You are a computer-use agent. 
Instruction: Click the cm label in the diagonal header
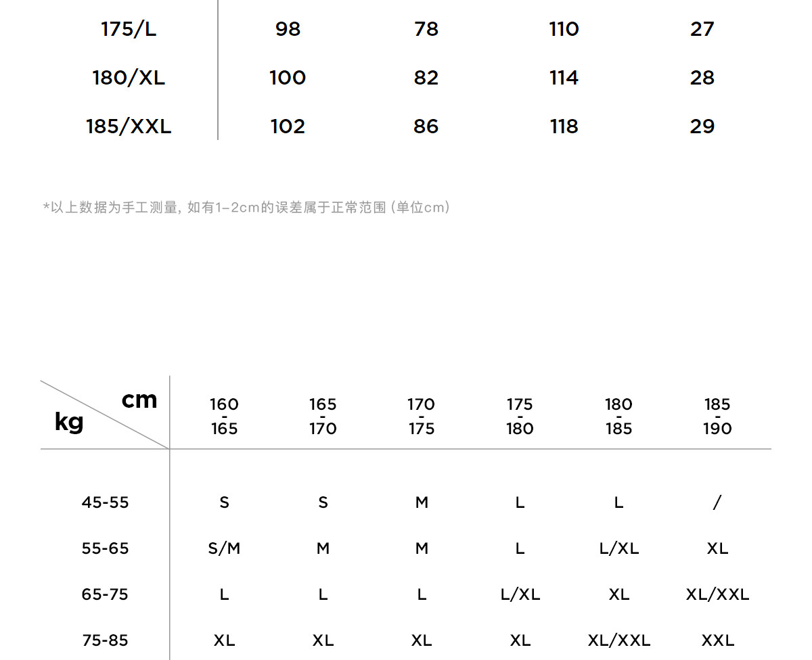139,400
